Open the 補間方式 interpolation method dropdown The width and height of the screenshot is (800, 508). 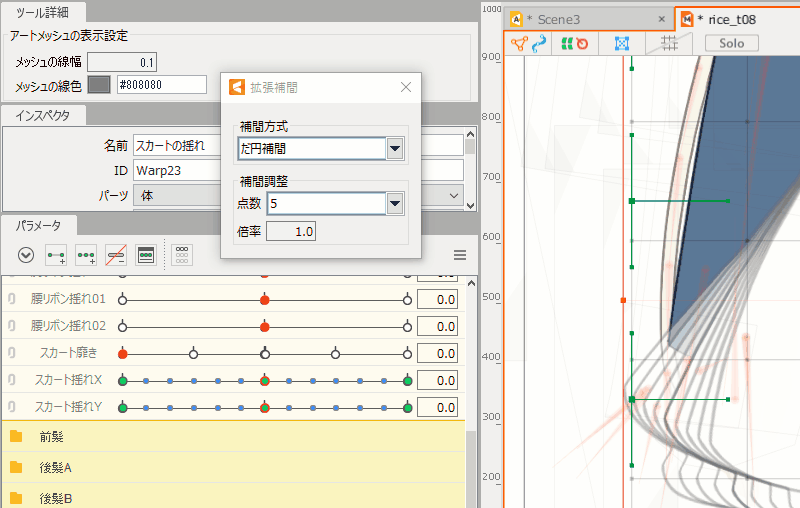pos(395,149)
